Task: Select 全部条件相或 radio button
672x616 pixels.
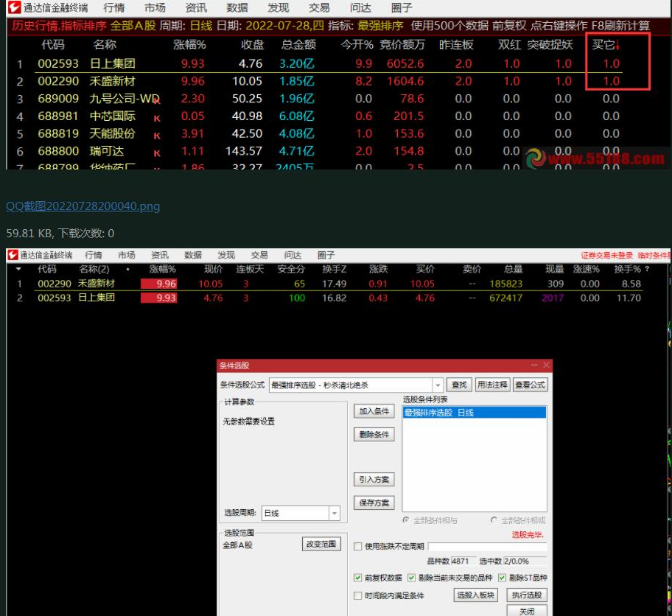Action: pyautogui.click(x=494, y=520)
